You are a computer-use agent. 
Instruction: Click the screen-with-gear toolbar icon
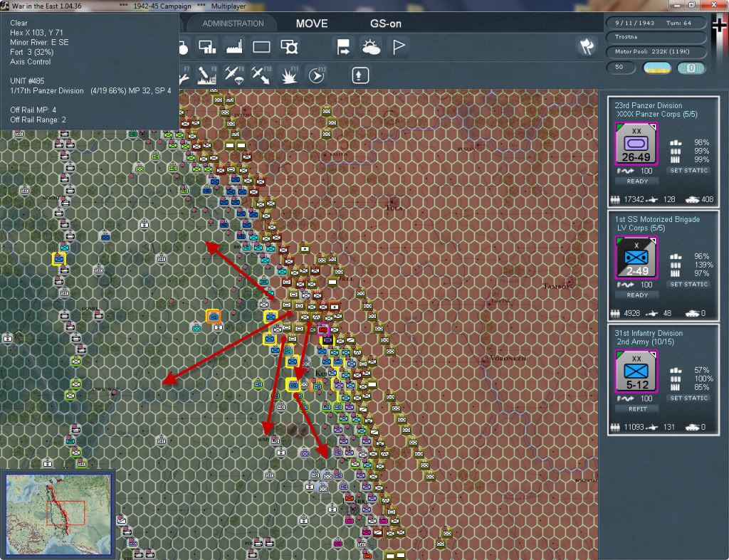[x=289, y=47]
